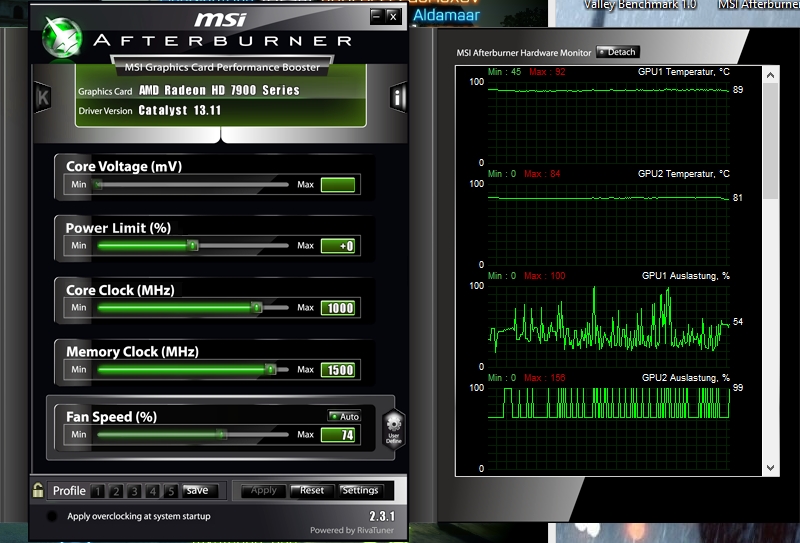This screenshot has width=800, height=543.
Task: Click the Apply button
Action: tap(263, 490)
